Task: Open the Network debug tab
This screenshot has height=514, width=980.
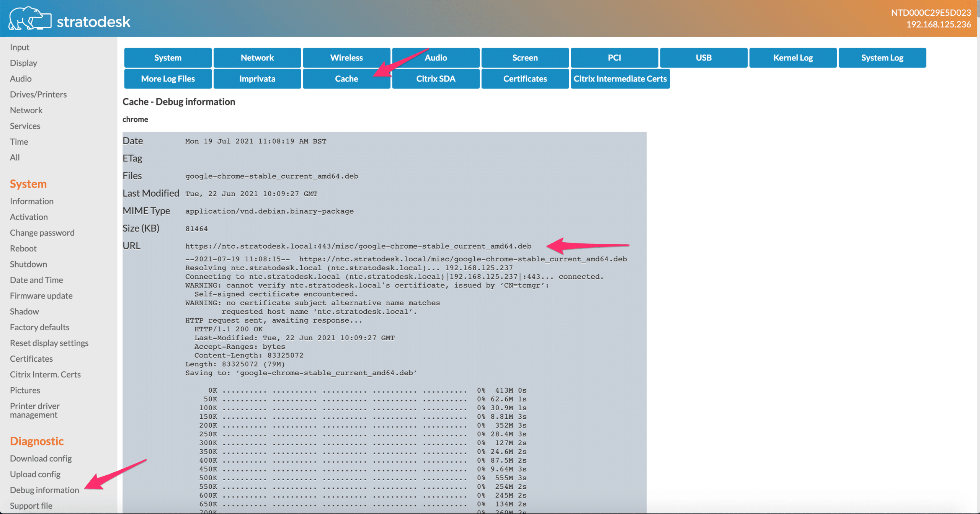Action: (257, 58)
